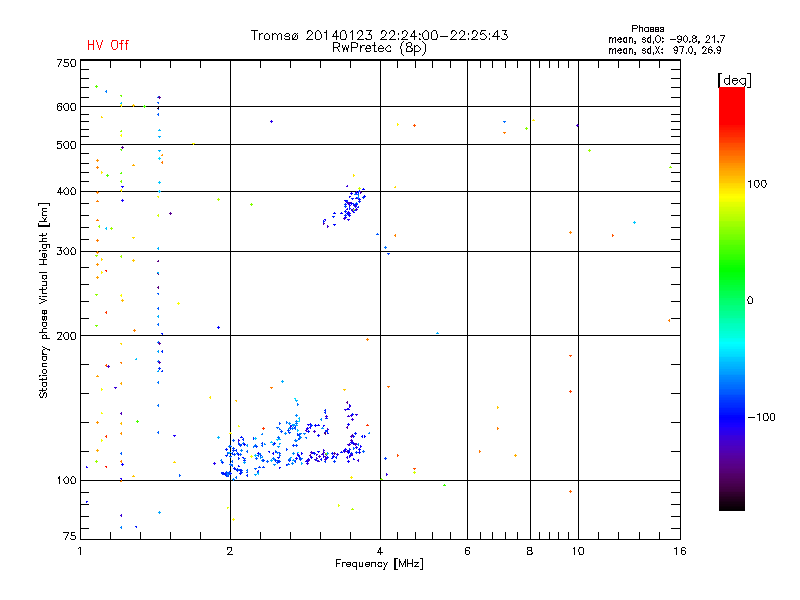Click the '500' height axis label
The height and width of the screenshot is (600, 800).
point(67,145)
